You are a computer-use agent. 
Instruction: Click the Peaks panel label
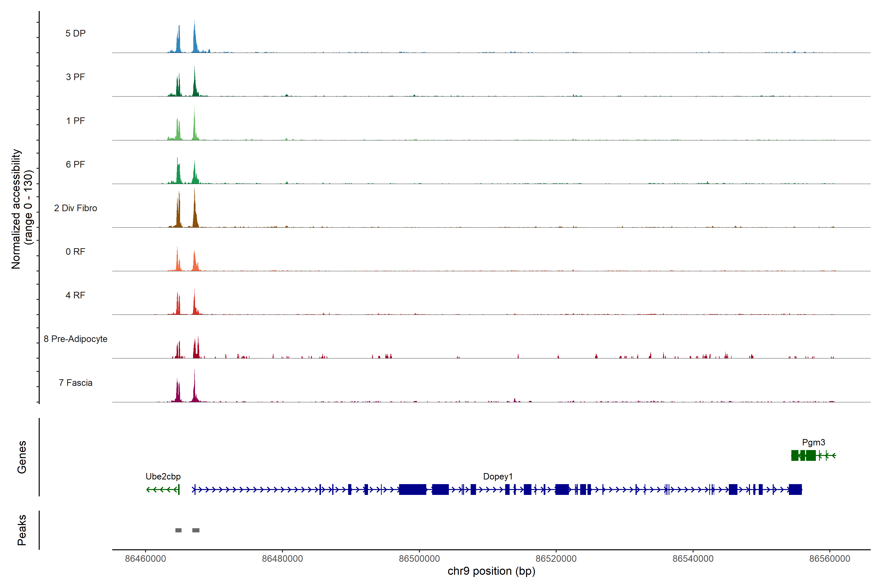tap(22, 530)
